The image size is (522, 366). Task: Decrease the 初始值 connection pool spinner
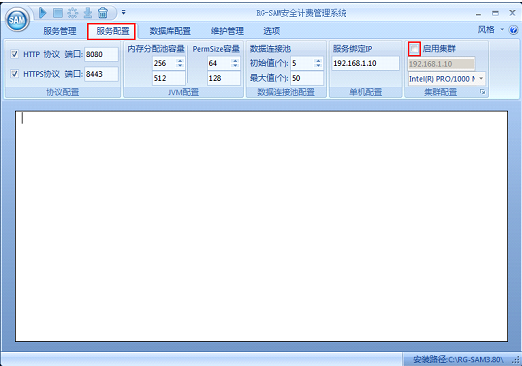[318, 66]
